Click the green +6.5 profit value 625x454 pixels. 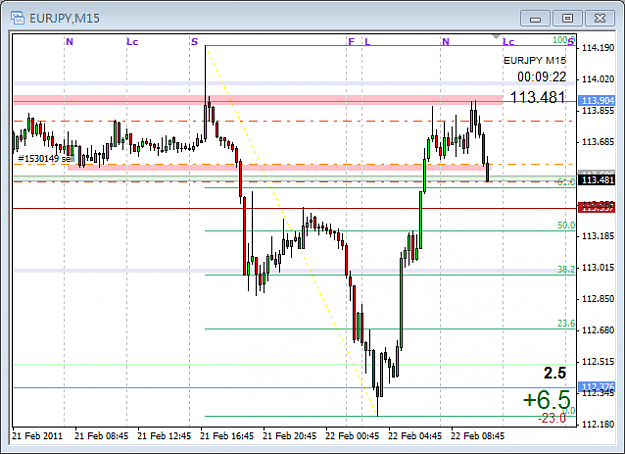coord(546,400)
